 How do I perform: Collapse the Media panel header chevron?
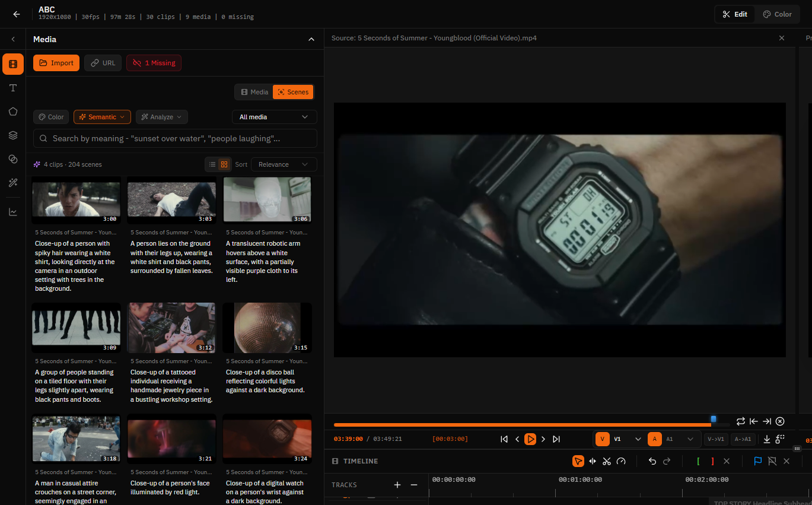point(311,39)
